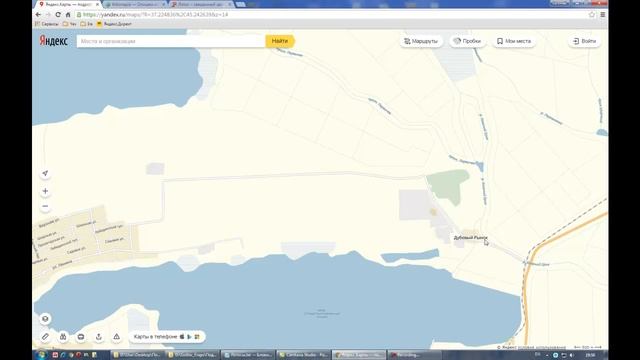Click the volume speaker tray icon
Image resolution: width=640 pixels, height=360 pixels.
coord(572,355)
